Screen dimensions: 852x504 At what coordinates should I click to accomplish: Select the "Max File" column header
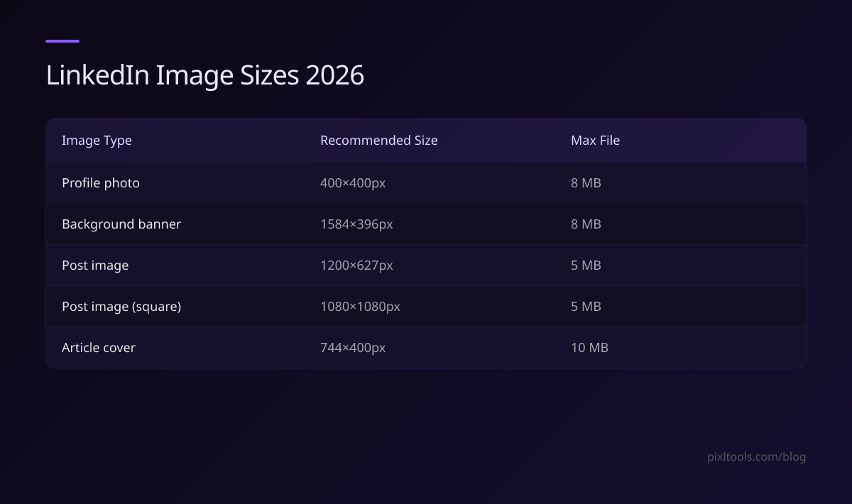coord(595,141)
